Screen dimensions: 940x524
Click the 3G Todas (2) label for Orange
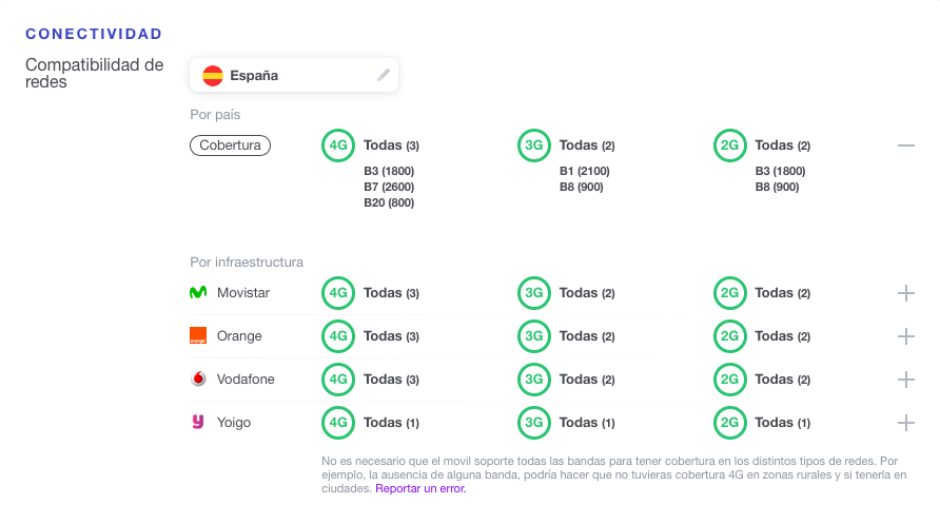tap(587, 336)
